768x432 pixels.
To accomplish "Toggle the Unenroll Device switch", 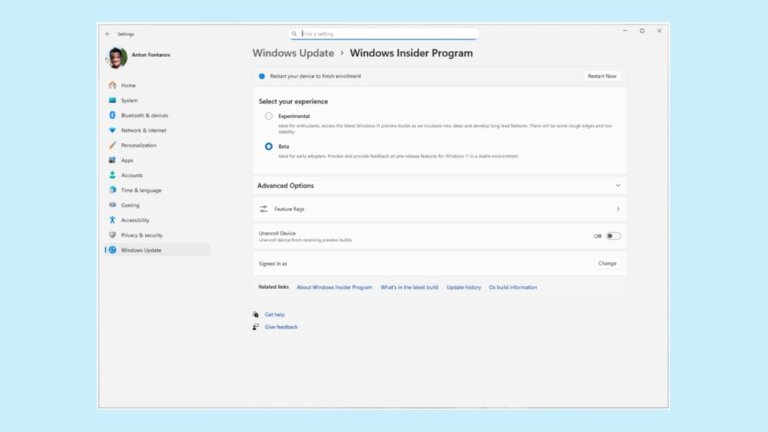I will [613, 236].
